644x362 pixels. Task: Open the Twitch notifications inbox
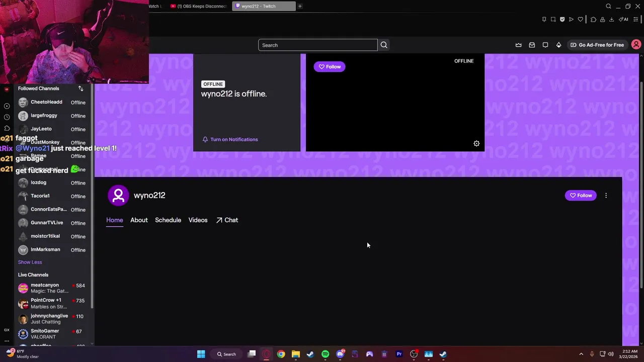click(532, 45)
